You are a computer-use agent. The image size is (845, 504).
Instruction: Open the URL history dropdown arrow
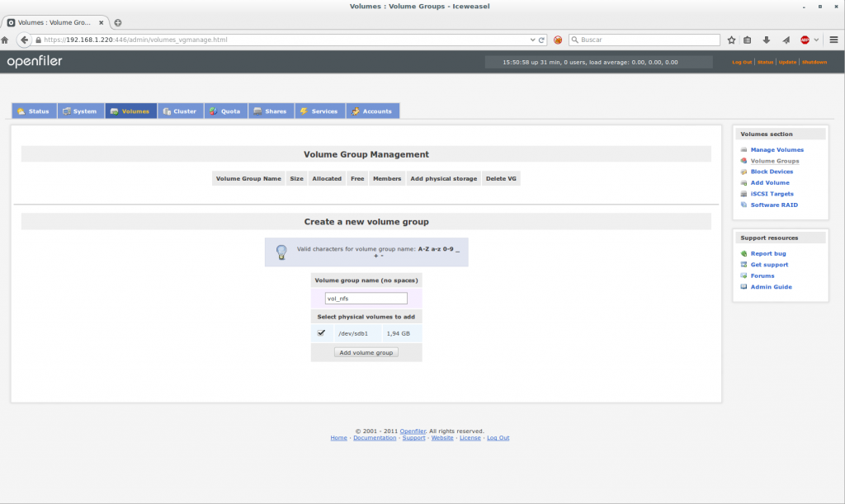(532, 40)
